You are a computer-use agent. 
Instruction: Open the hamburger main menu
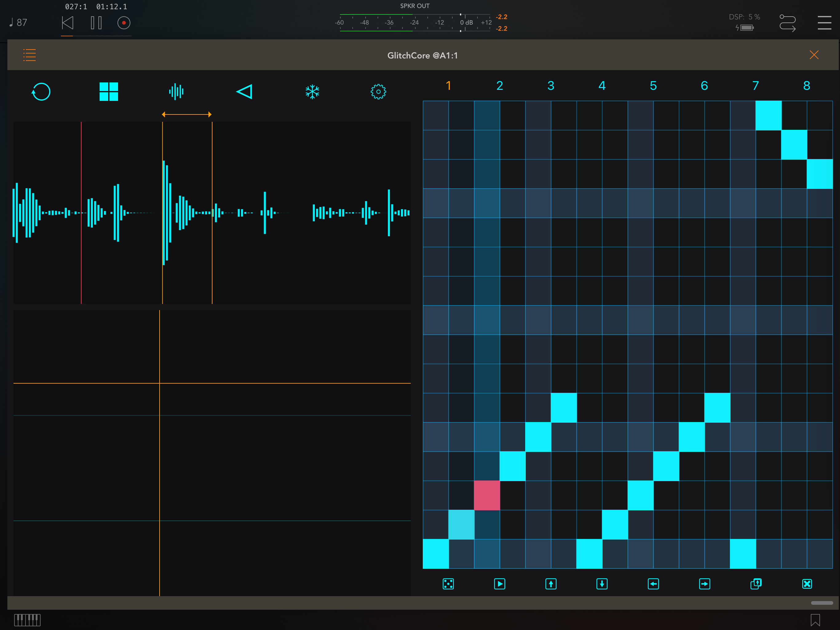(824, 23)
